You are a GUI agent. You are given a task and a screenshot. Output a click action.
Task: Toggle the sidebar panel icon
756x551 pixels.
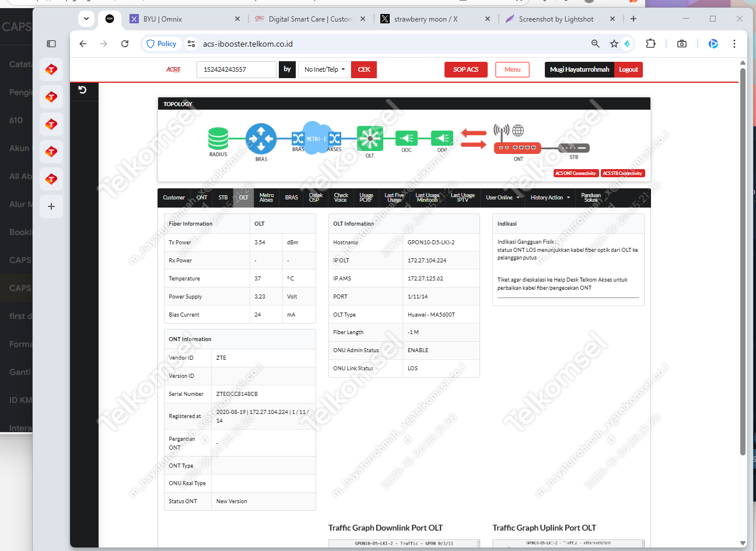click(51, 44)
